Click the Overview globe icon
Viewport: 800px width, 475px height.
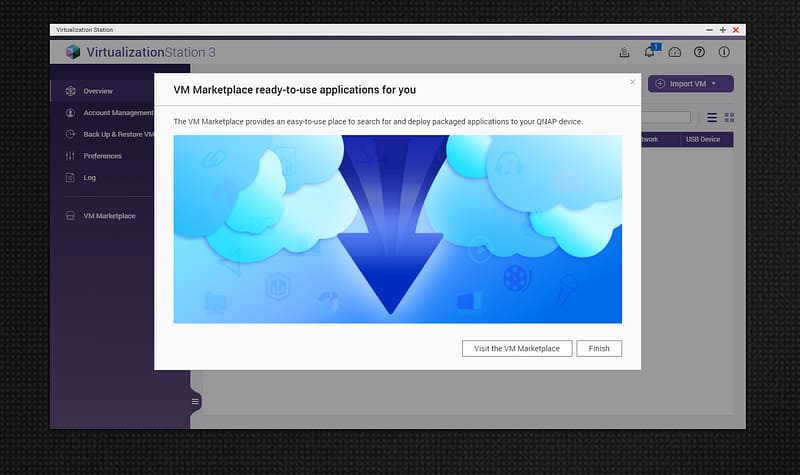(70, 91)
